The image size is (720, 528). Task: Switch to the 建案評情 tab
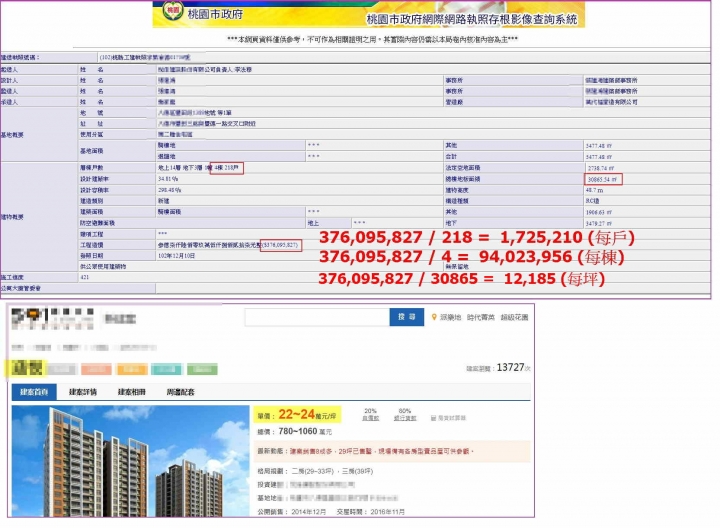click(x=83, y=392)
